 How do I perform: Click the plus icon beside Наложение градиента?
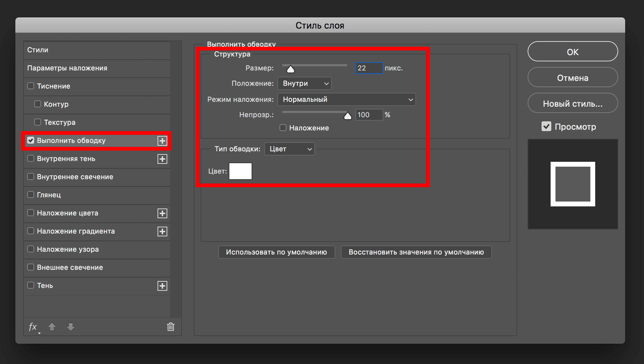point(162,232)
